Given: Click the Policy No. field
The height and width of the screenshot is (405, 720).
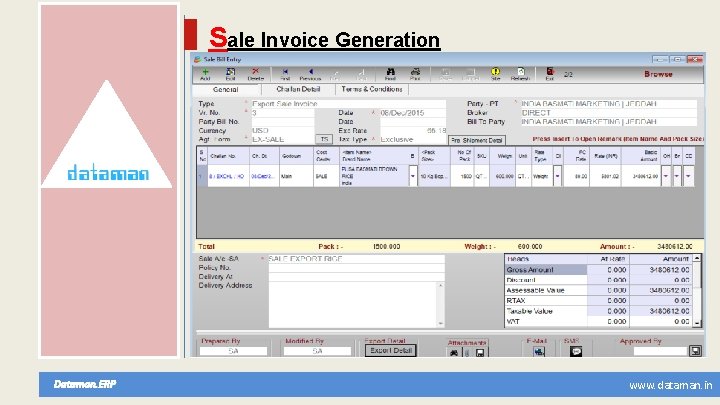Looking at the screenshot, I should pos(356,268).
